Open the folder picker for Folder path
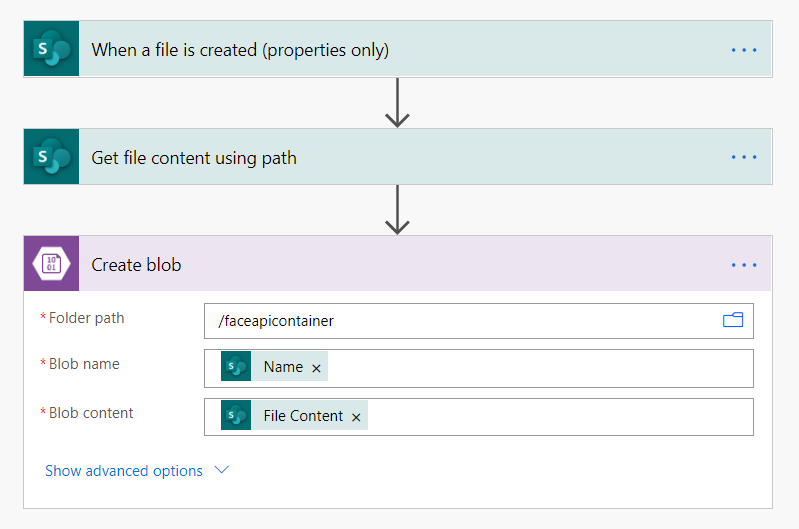This screenshot has width=799, height=529. 733,321
